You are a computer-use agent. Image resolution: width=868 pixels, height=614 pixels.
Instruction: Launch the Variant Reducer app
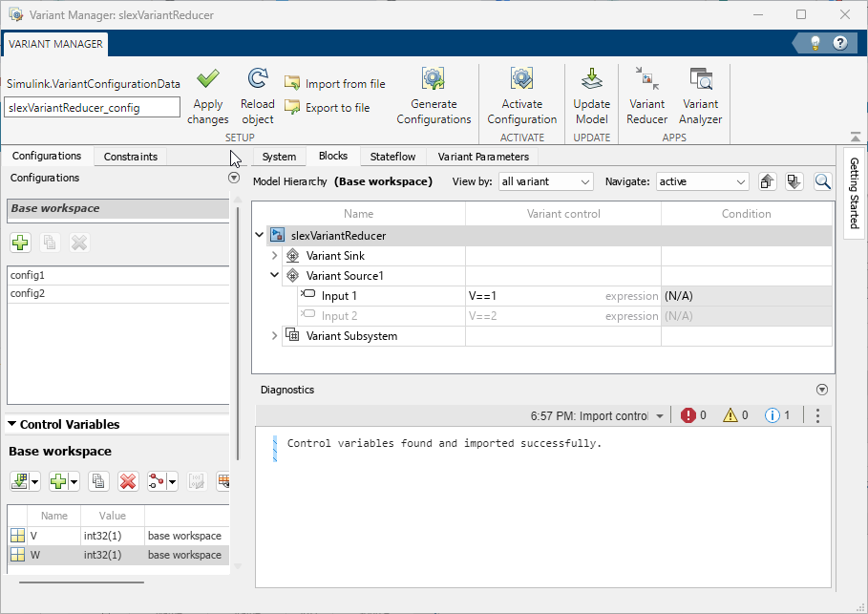(646, 79)
